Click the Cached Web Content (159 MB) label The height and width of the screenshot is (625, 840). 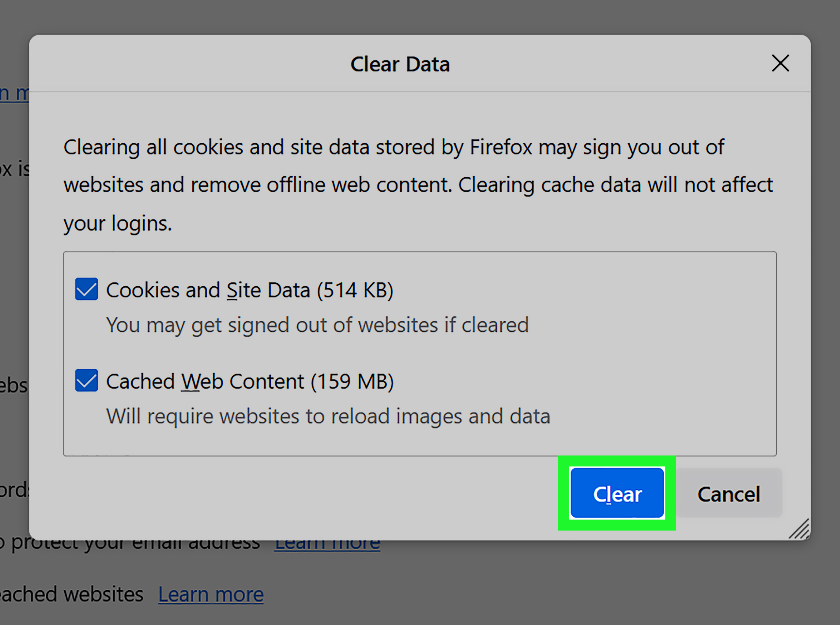pos(250,381)
